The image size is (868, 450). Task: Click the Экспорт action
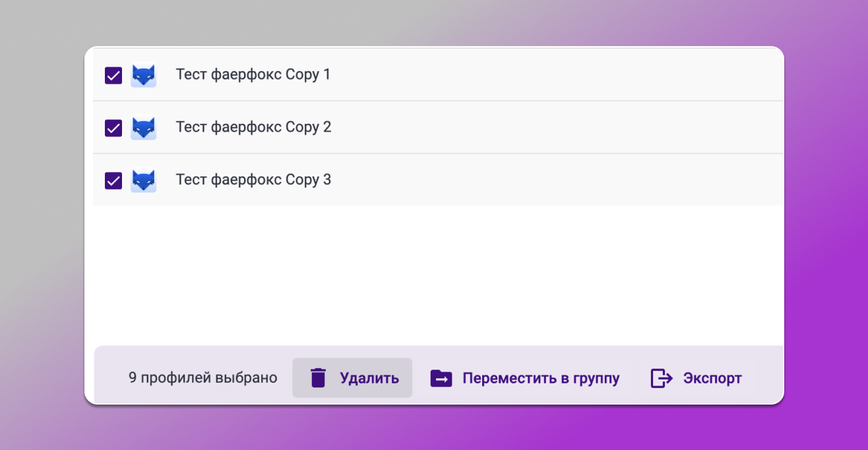tap(695, 378)
